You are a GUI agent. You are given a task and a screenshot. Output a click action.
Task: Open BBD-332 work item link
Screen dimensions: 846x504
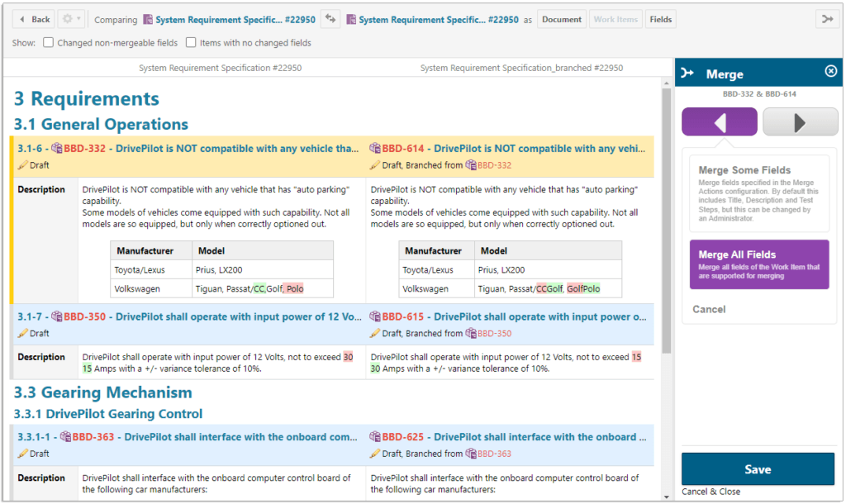pyautogui.click(x=84, y=149)
